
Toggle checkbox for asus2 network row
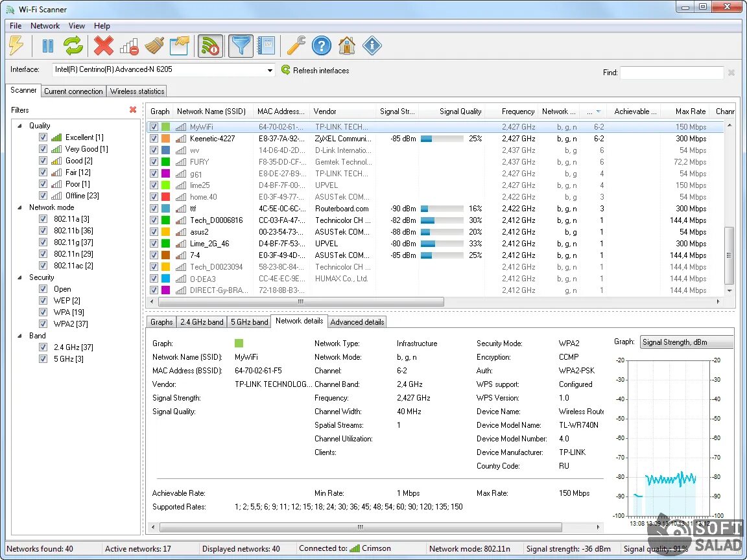tap(154, 232)
